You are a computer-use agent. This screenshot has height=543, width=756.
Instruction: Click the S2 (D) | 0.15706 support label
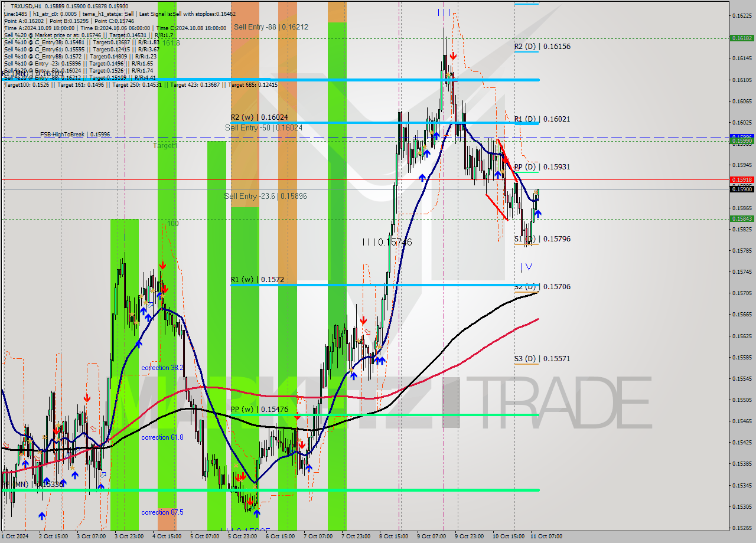click(x=542, y=287)
